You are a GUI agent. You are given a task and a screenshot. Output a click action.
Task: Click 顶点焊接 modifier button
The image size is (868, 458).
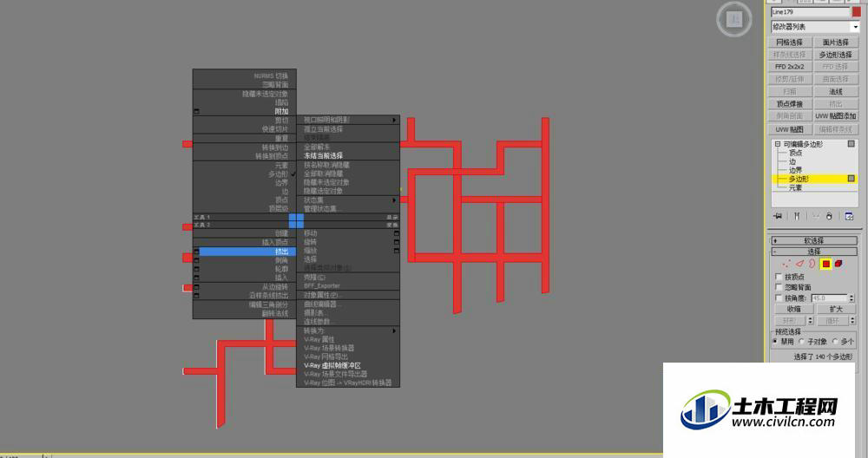[x=789, y=104]
